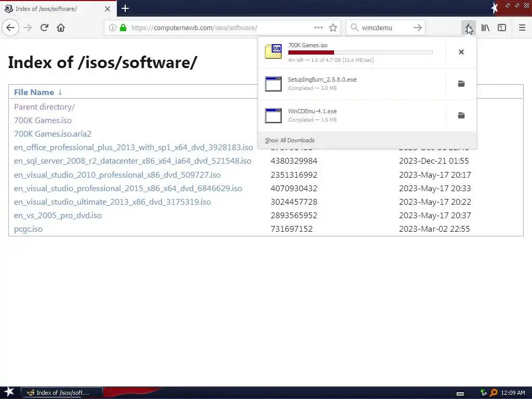Click the size value 731697152
The width and height of the screenshot is (532, 399).
(291, 229)
